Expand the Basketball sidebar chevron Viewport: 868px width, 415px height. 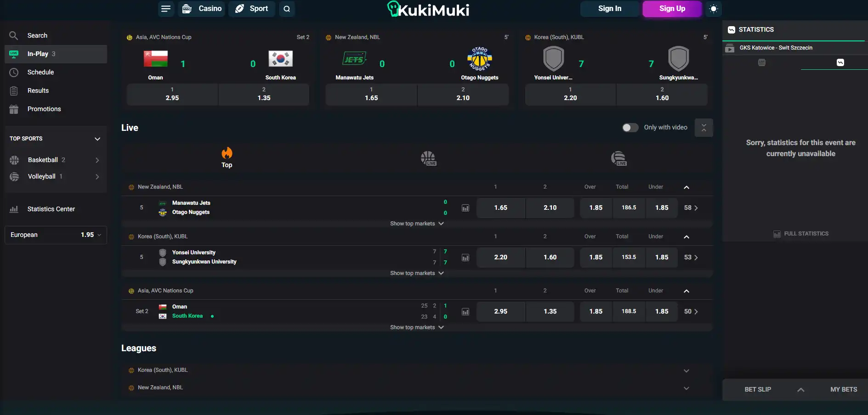(x=97, y=160)
